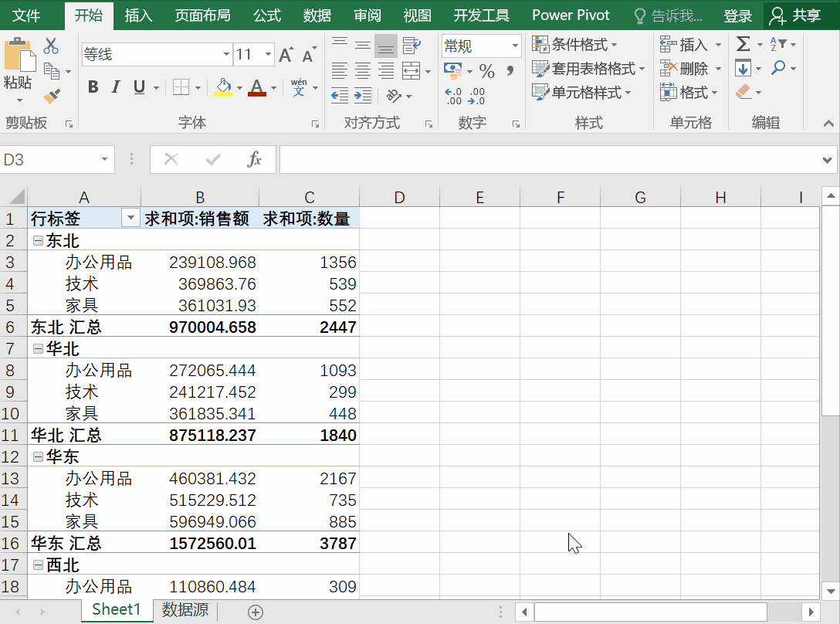Collapse the 华东 pivot group
840x624 pixels.
point(38,456)
